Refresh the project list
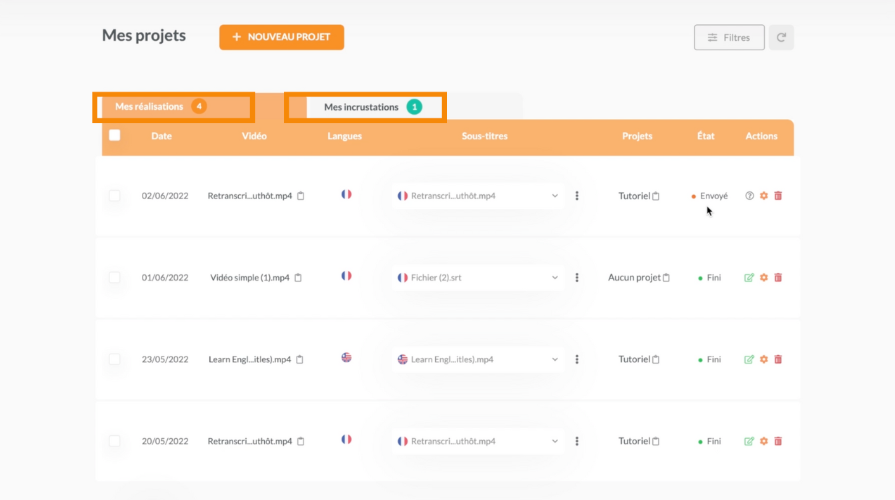The height and width of the screenshot is (500, 895). point(781,37)
